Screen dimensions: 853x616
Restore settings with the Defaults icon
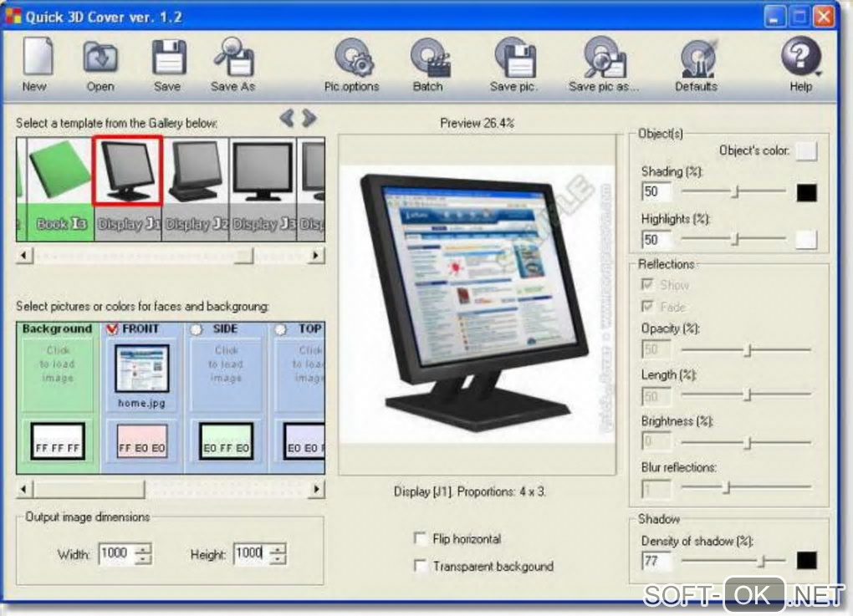point(698,58)
